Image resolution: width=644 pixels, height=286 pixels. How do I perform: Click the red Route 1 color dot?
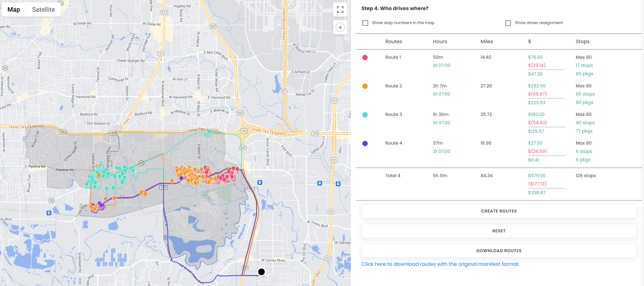[365, 58]
